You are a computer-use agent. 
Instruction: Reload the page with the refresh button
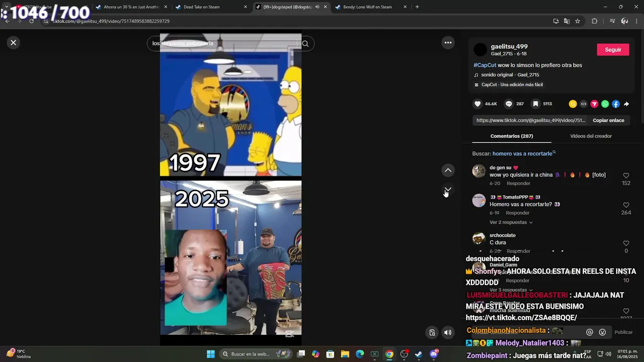click(31, 21)
